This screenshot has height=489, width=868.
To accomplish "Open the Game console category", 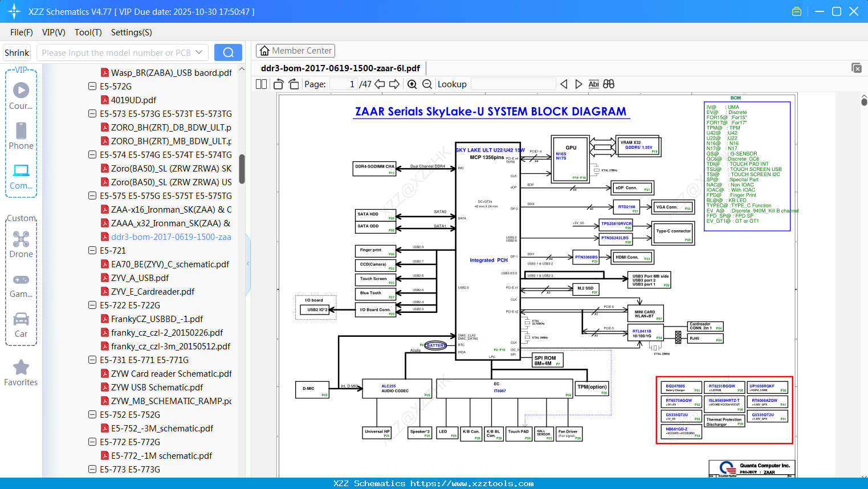I will 21,285.
